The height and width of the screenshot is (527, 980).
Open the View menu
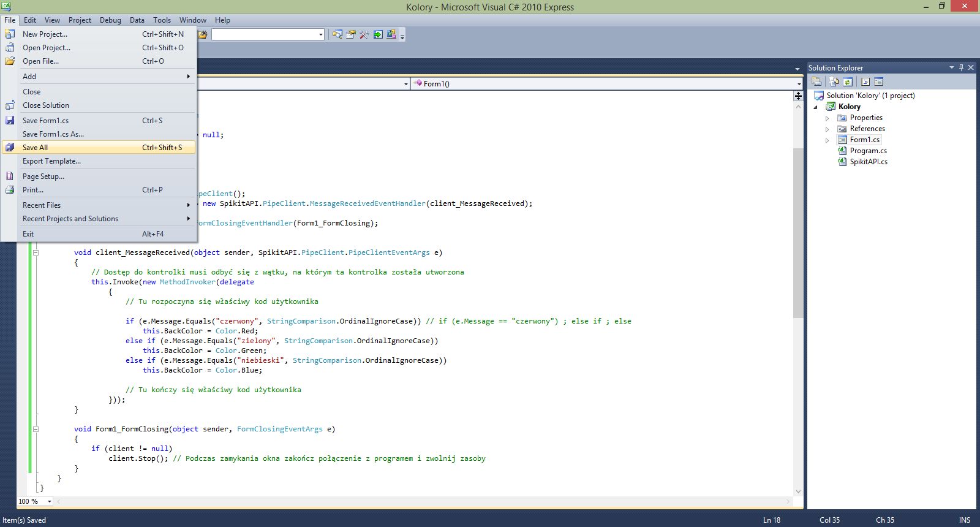point(52,20)
